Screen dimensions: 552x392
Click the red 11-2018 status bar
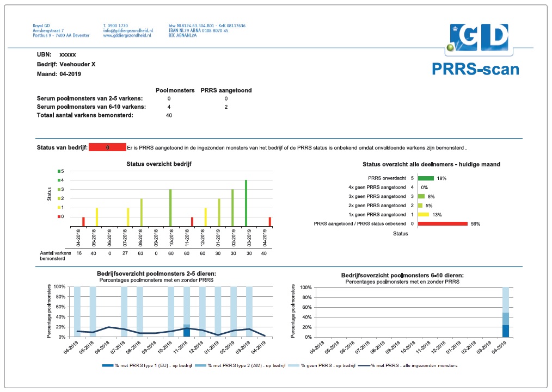point(192,221)
